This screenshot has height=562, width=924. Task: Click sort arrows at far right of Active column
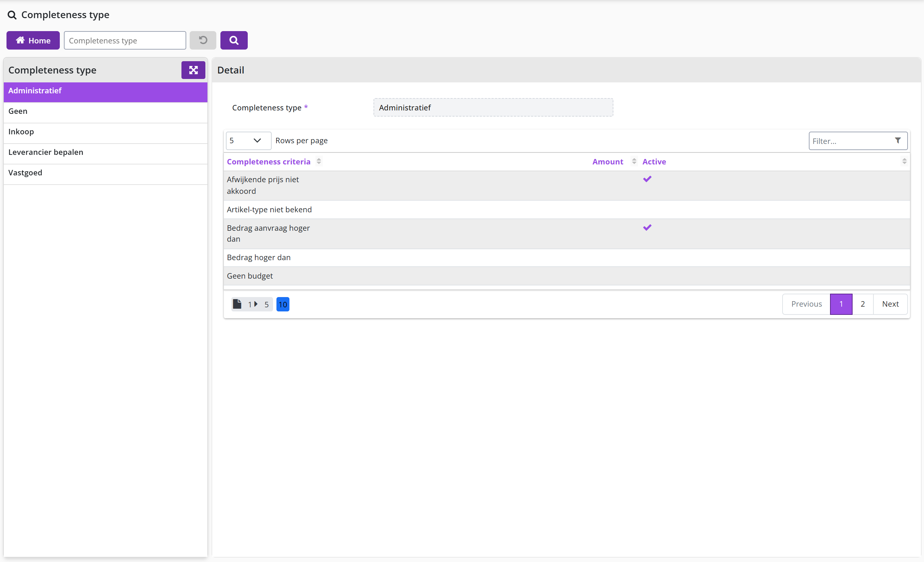904,161
